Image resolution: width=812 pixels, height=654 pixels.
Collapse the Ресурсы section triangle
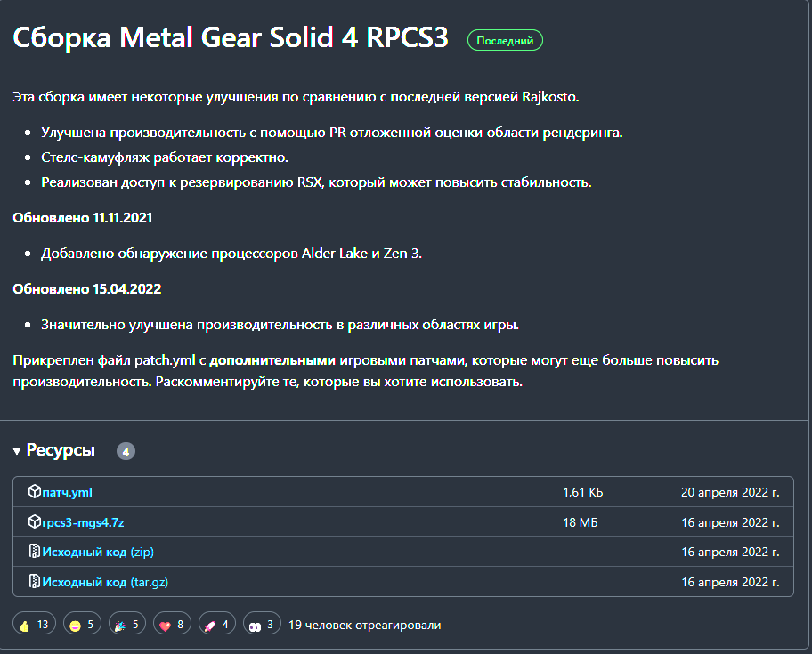[x=17, y=451]
